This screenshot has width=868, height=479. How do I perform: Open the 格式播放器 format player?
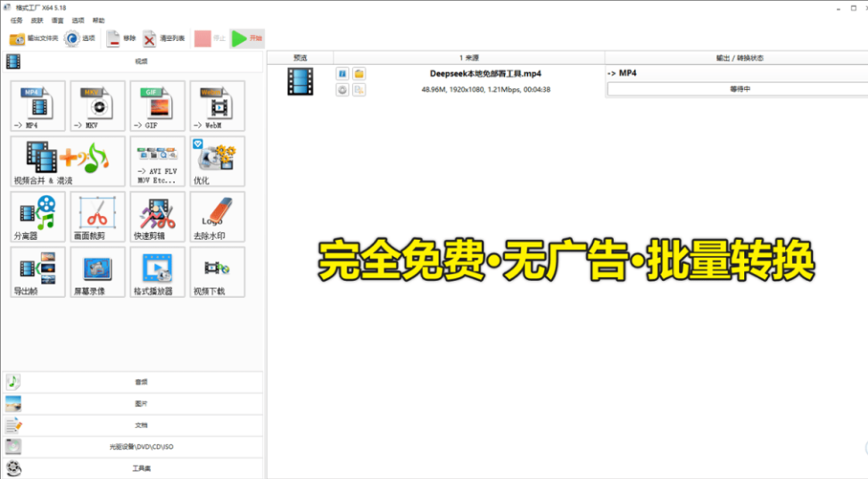[x=157, y=272]
